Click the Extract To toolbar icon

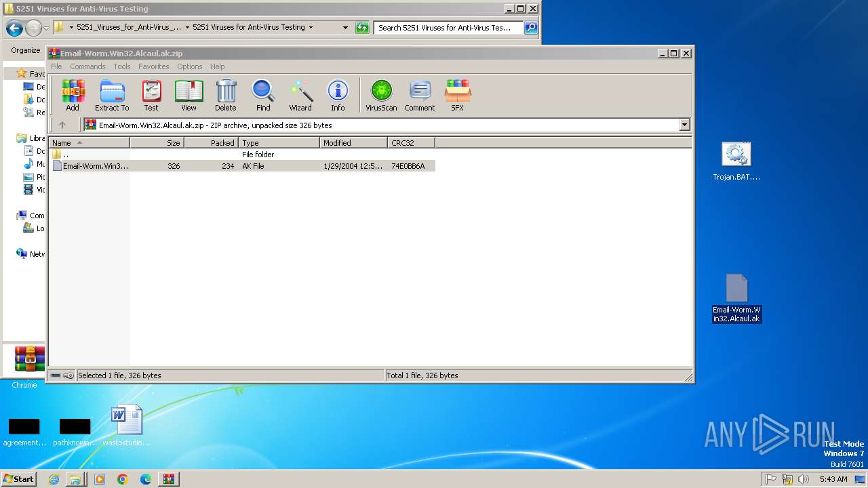click(112, 96)
